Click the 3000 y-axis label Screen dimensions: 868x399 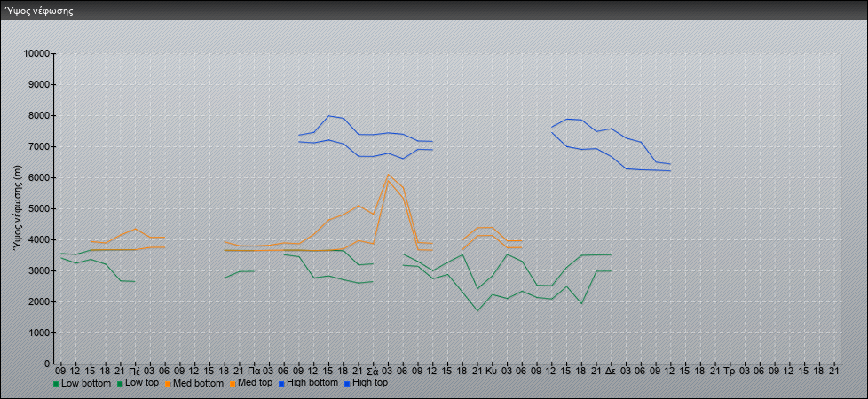(x=38, y=270)
